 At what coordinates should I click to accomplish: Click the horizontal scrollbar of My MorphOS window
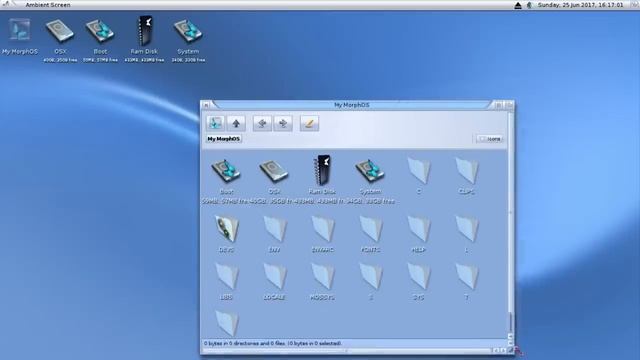(347, 350)
